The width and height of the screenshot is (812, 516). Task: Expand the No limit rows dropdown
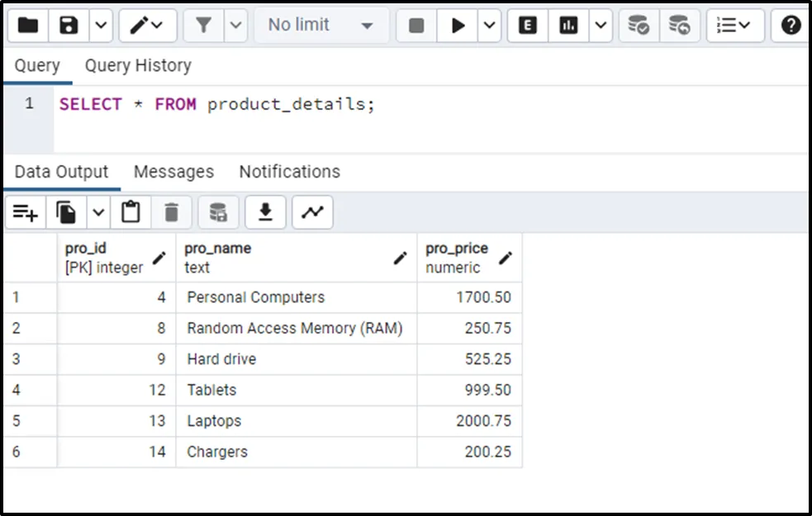pos(321,26)
